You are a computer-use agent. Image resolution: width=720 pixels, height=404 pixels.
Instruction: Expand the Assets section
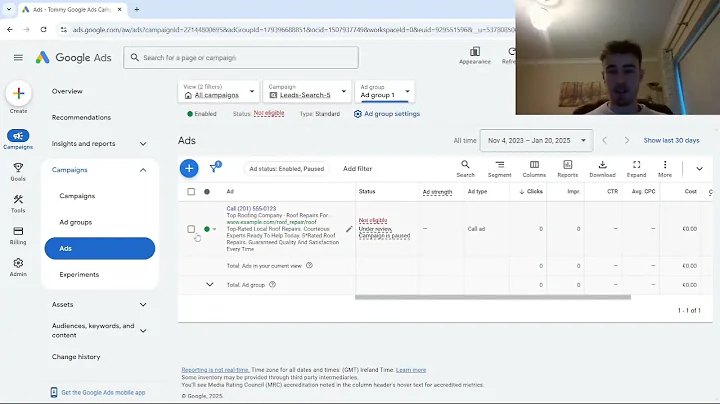143,304
